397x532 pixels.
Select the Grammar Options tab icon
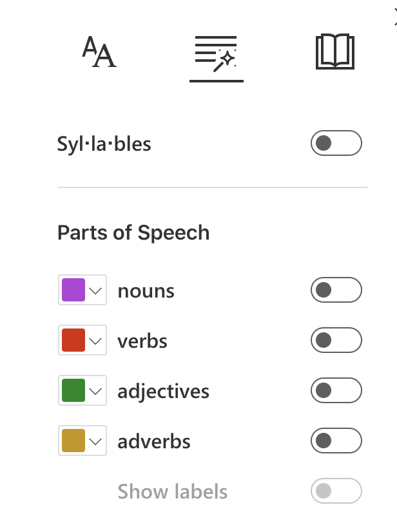[216, 54]
